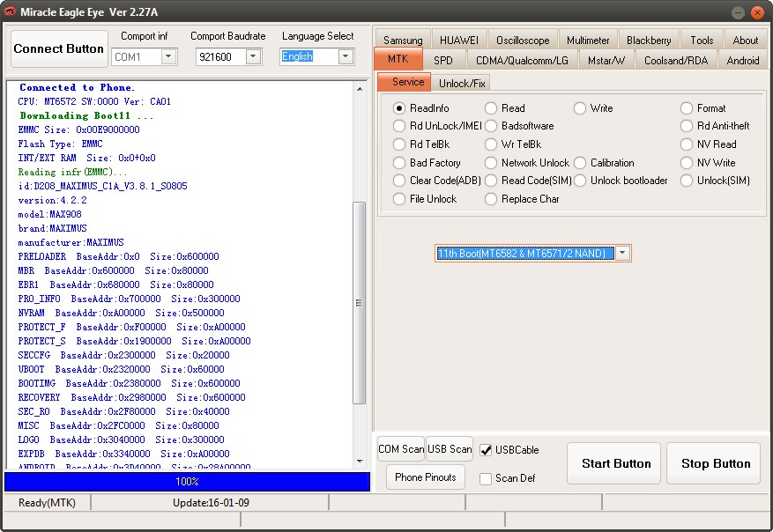Click the Update:16-01-09 status text
The height and width of the screenshot is (532, 773).
coord(211,502)
